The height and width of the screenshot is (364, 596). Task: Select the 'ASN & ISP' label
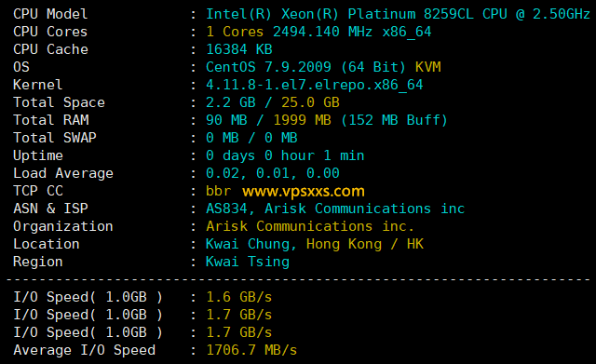[x=50, y=209]
